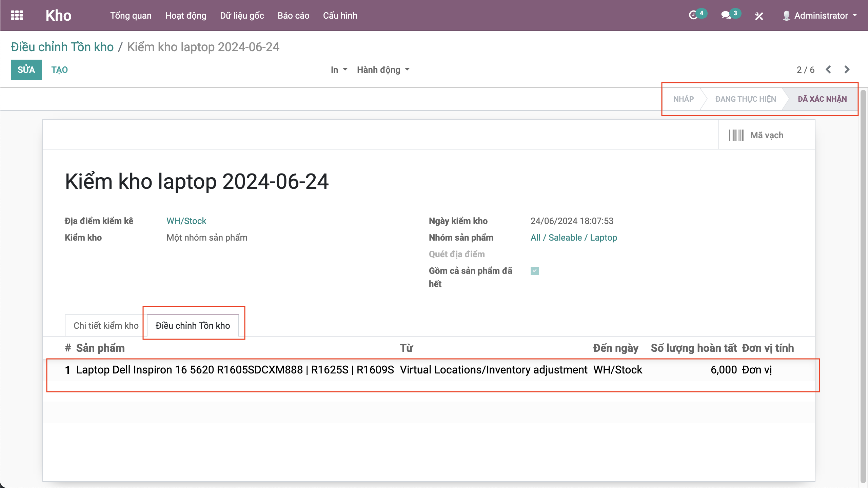868x488 pixels.
Task: Open the WH/Stock location link
Action: (186, 221)
